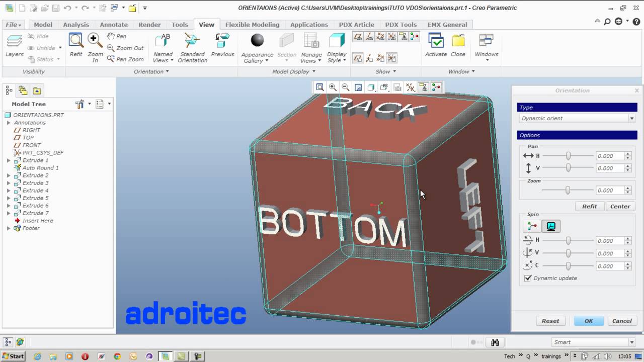Expand the Extrude 1 tree node

pos(9,160)
